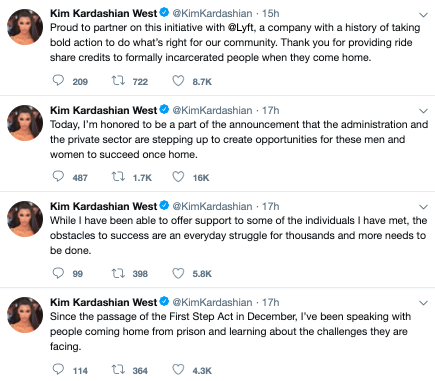Open the chevron menu on the obstacles to success tweet
Screen dimensions: 435x381
[423, 207]
